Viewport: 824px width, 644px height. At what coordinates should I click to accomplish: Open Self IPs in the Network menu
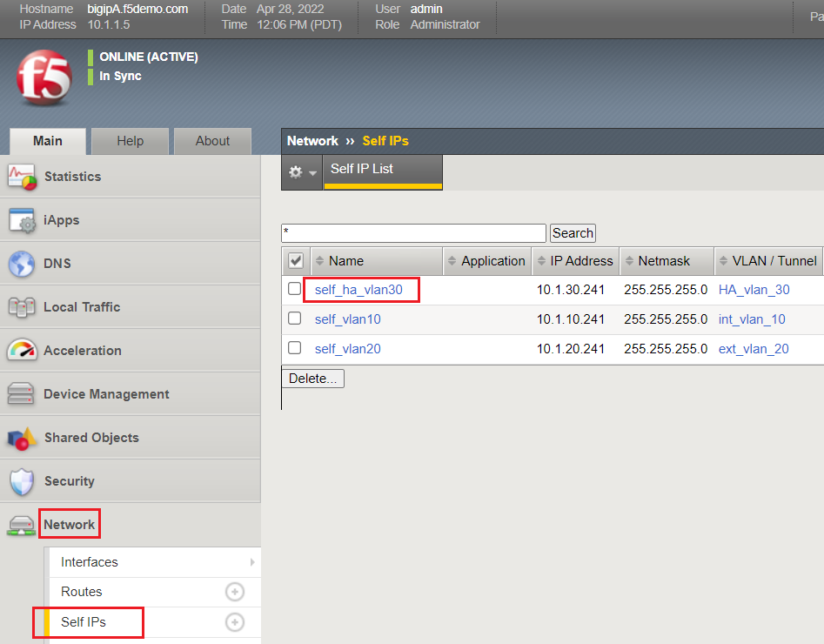pyautogui.click(x=84, y=622)
